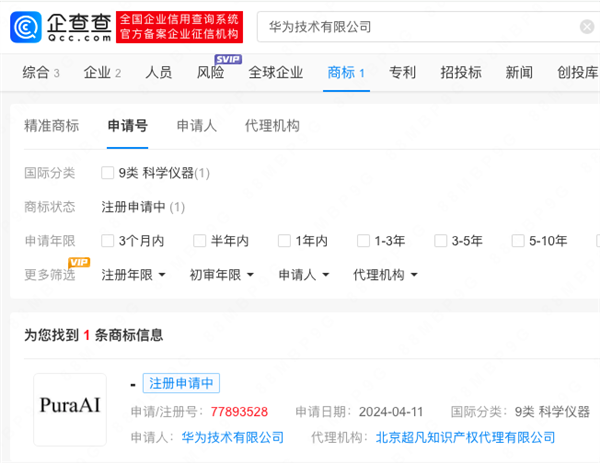The width and height of the screenshot is (600, 463).
Task: Clear the search box with X icon
Action: coord(586,27)
